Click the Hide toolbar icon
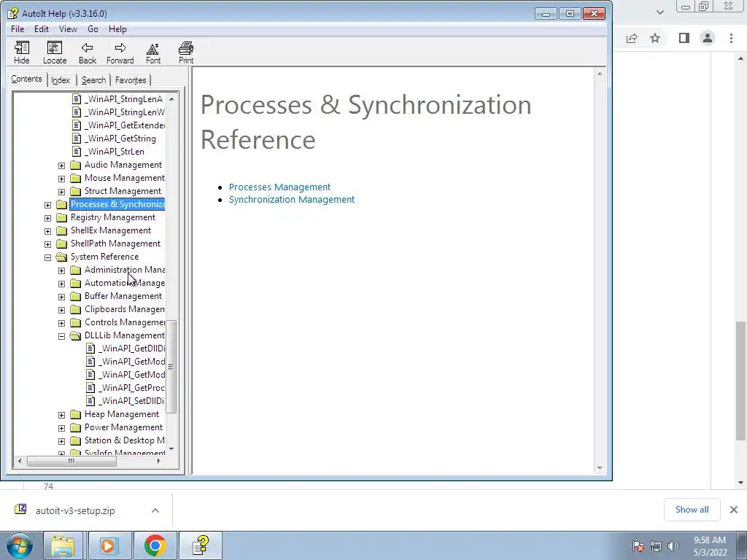Viewport: 747px width, 560px height. 21,52
